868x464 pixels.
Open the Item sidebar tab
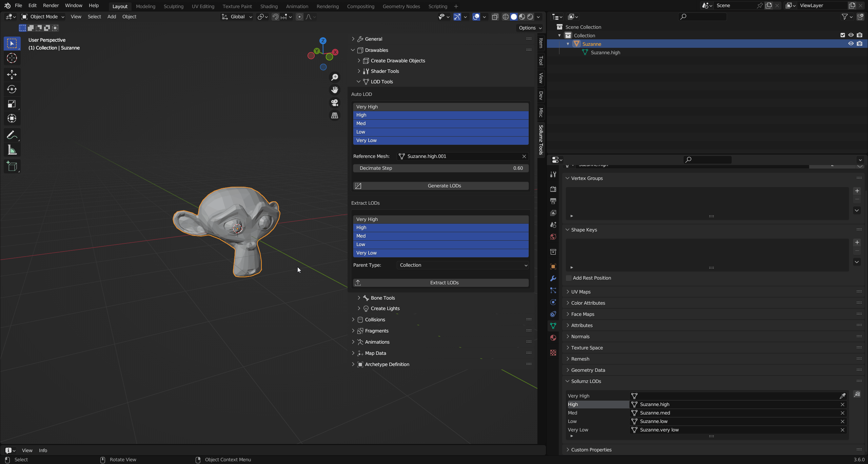pyautogui.click(x=541, y=43)
